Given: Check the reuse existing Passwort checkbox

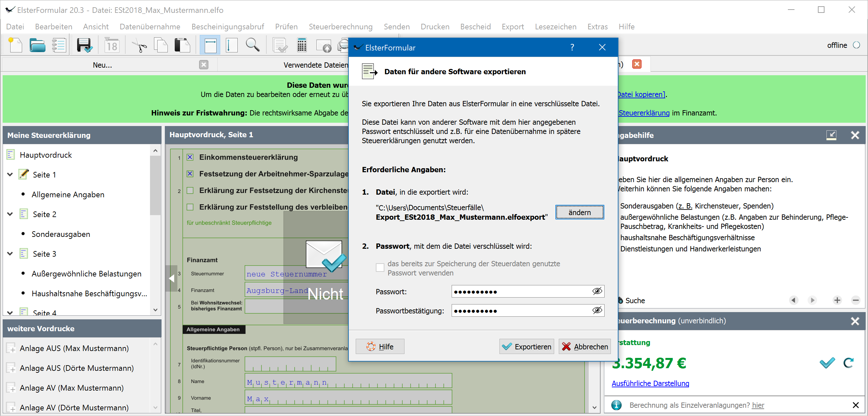Looking at the screenshot, I should pos(380,268).
